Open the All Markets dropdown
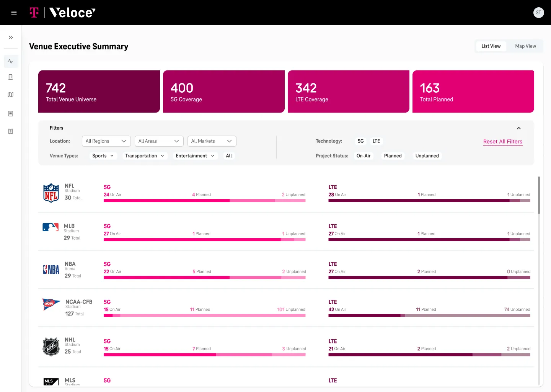 pos(212,141)
